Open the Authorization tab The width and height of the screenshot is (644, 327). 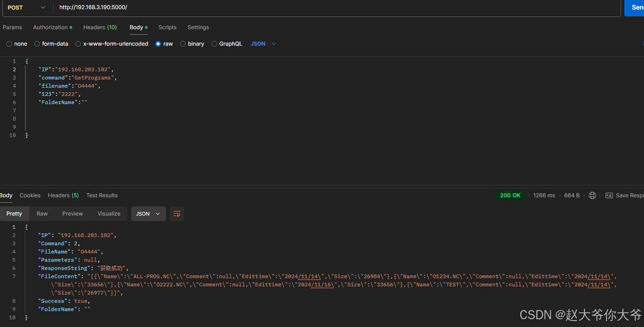pos(52,27)
